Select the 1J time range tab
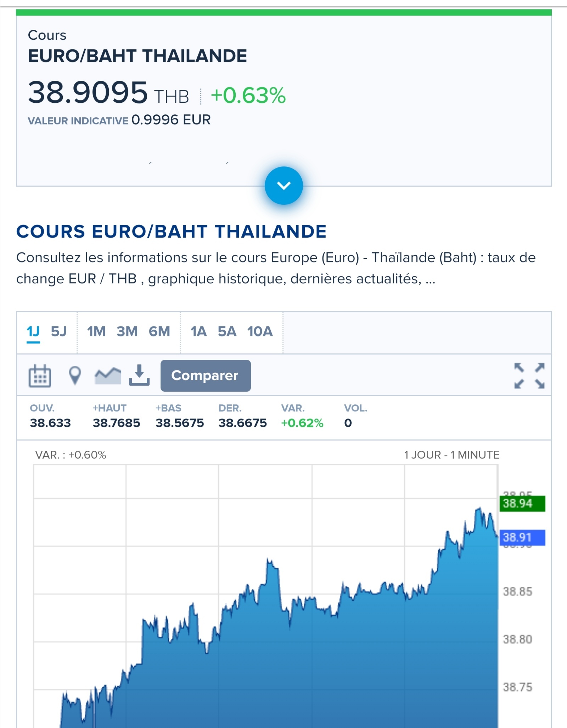The width and height of the screenshot is (567, 728). pos(33,332)
